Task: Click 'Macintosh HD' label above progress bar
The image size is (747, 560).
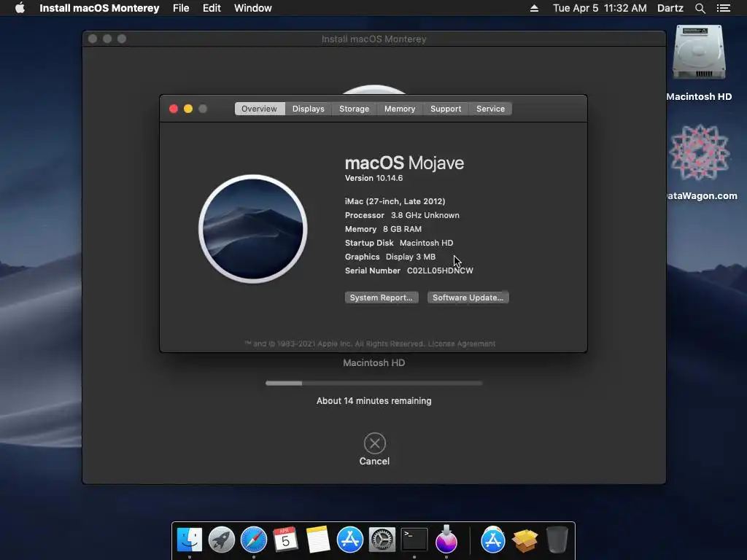Action: (x=374, y=363)
